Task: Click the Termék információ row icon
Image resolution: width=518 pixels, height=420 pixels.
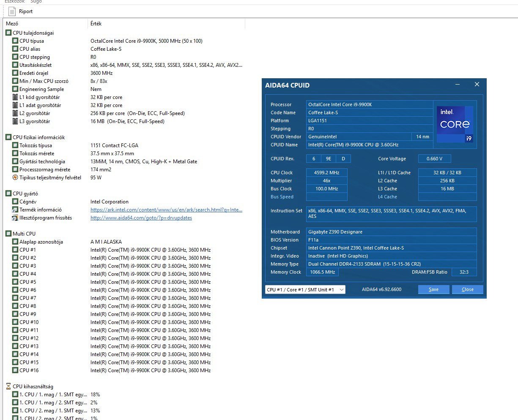Action: (x=15, y=209)
